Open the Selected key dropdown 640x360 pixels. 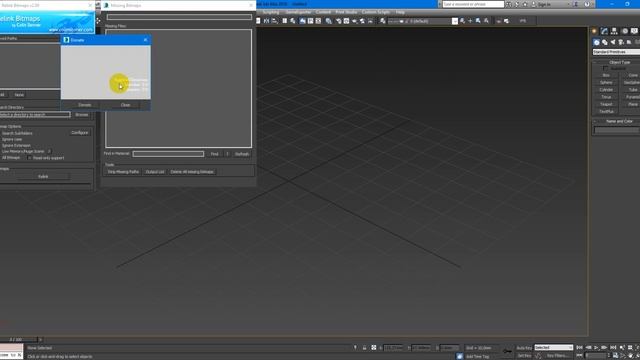click(554, 347)
